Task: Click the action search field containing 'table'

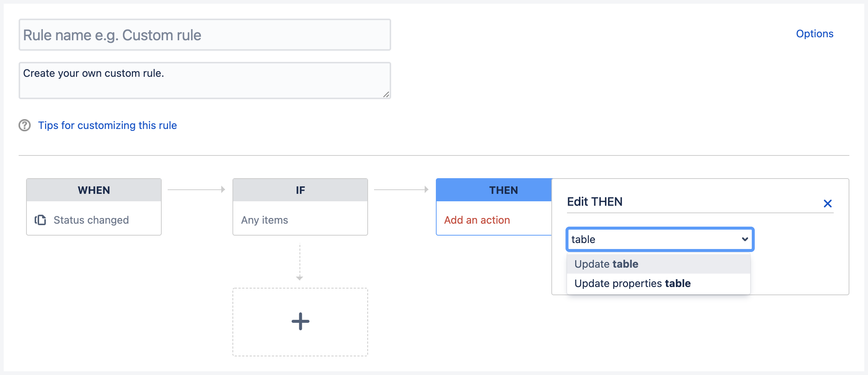Action: [x=652, y=239]
